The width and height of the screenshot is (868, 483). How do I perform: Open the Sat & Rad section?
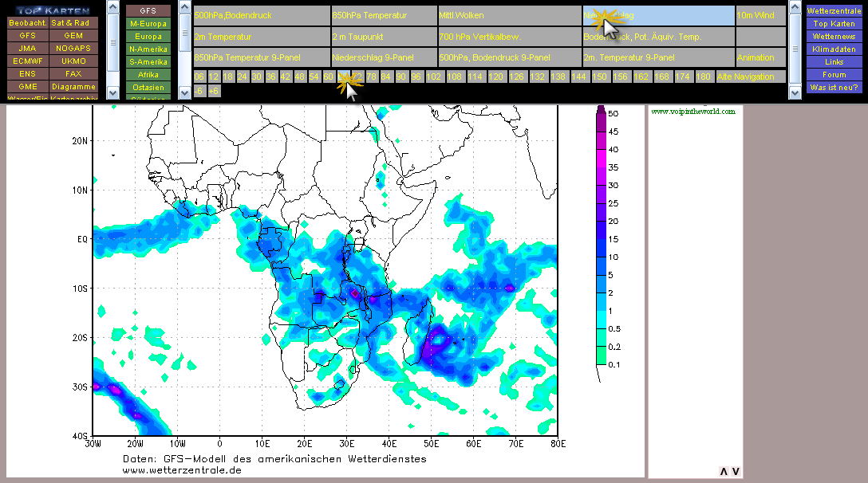pyautogui.click(x=73, y=22)
